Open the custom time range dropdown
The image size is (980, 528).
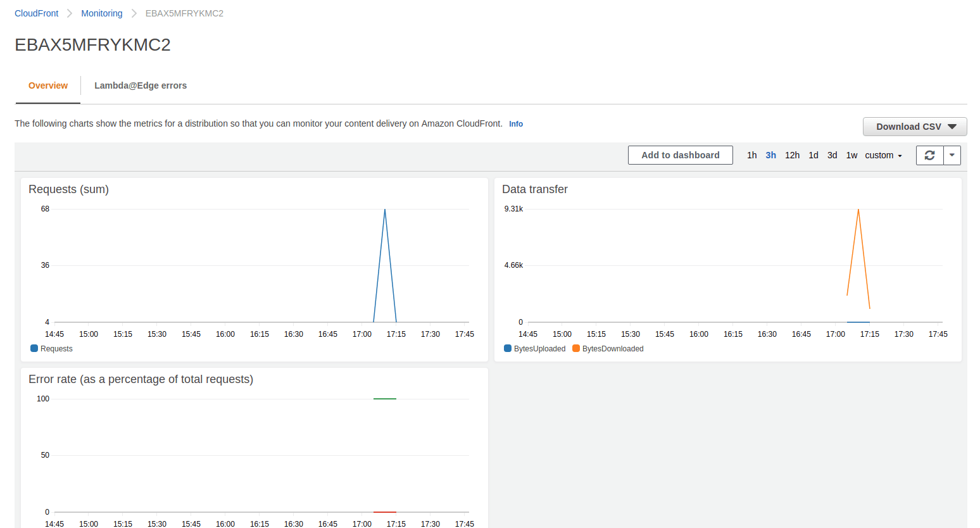coord(883,154)
